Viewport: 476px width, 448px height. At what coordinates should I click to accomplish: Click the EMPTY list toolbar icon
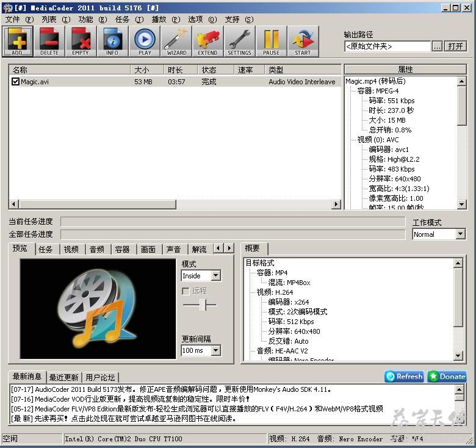click(x=81, y=42)
